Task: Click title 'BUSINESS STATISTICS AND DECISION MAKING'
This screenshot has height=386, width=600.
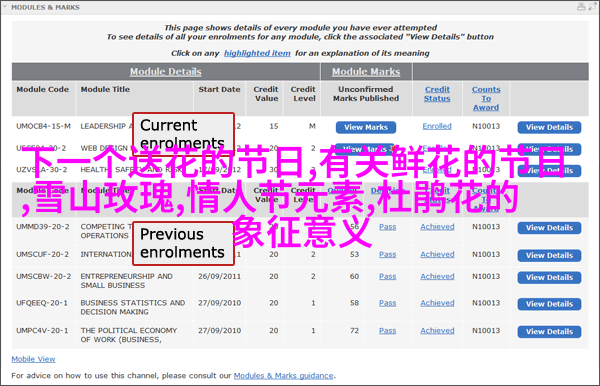Action: coord(133,307)
